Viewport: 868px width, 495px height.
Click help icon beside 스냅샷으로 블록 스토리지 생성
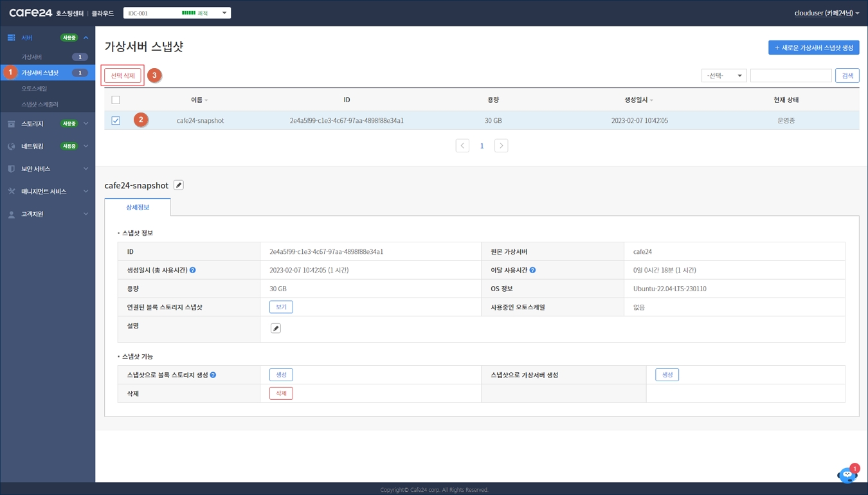213,375
